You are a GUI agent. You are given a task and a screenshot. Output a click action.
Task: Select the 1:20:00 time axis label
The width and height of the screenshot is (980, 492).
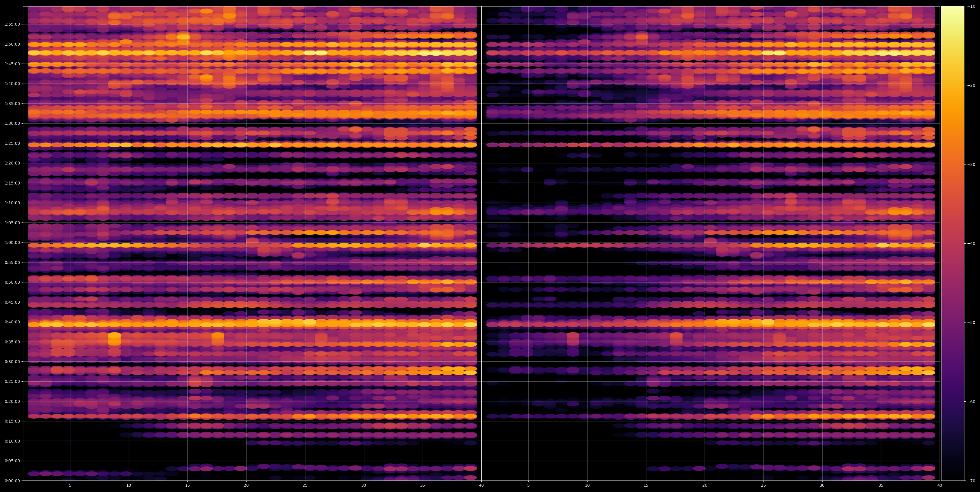click(12, 163)
